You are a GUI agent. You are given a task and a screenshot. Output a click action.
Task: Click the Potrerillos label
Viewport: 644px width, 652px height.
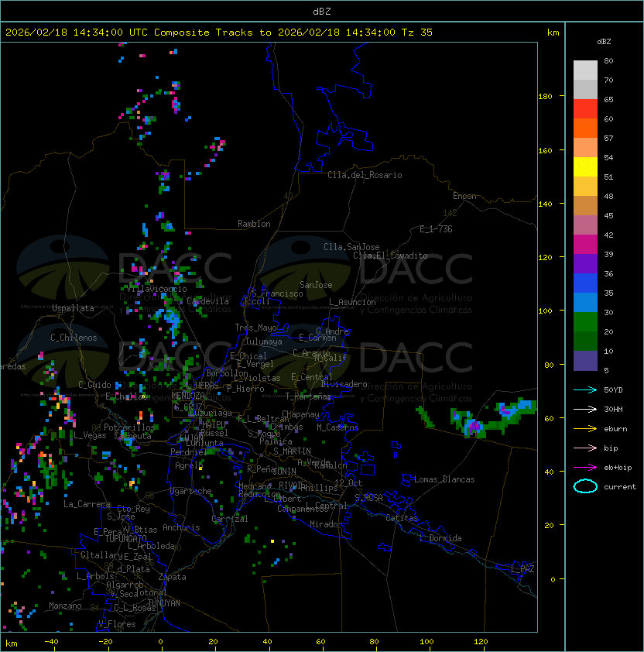click(129, 427)
